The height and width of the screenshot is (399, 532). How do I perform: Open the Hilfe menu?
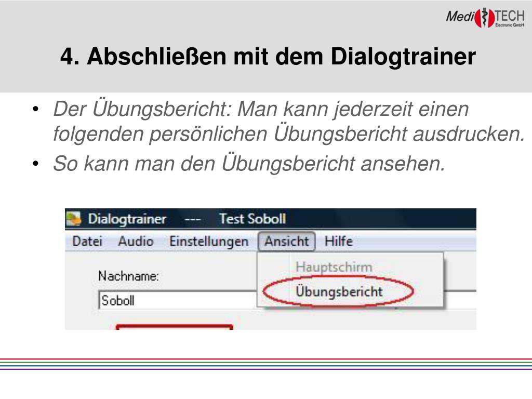(x=339, y=241)
